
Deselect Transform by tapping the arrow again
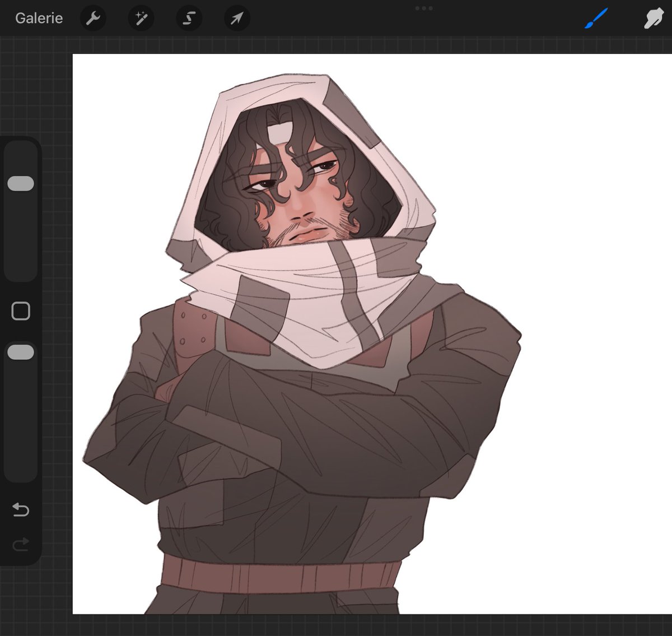(x=236, y=18)
